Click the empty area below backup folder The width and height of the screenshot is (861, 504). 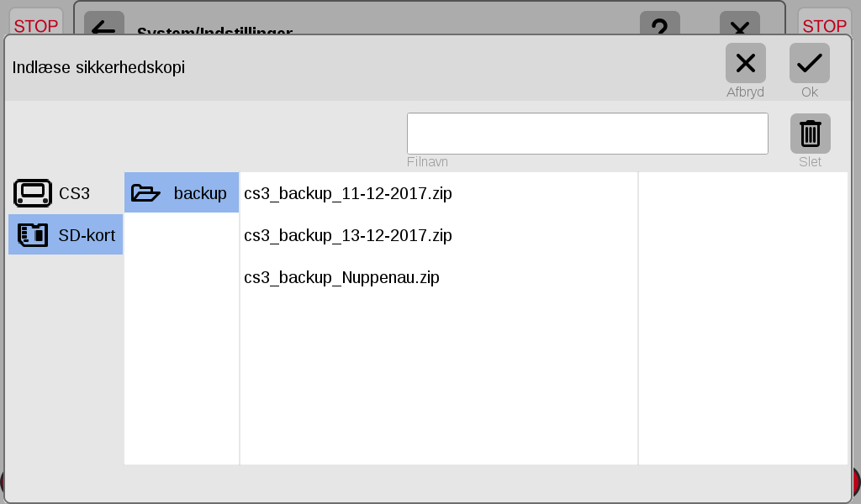point(182,339)
